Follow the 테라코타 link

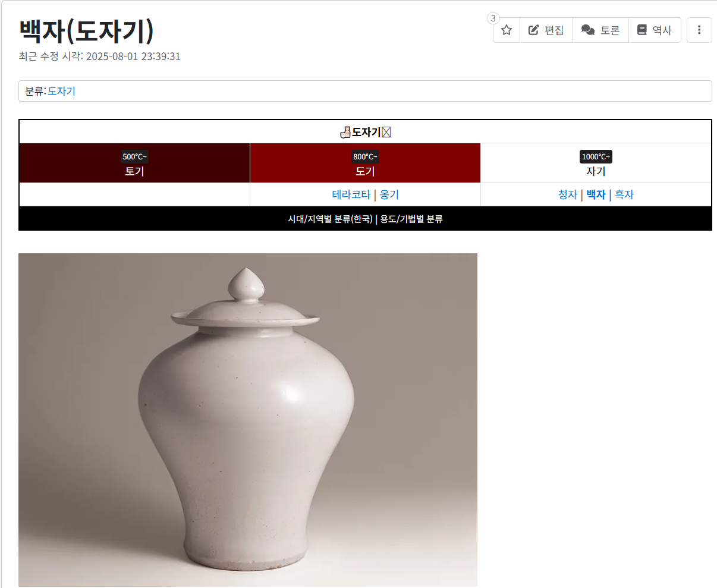tap(351, 194)
